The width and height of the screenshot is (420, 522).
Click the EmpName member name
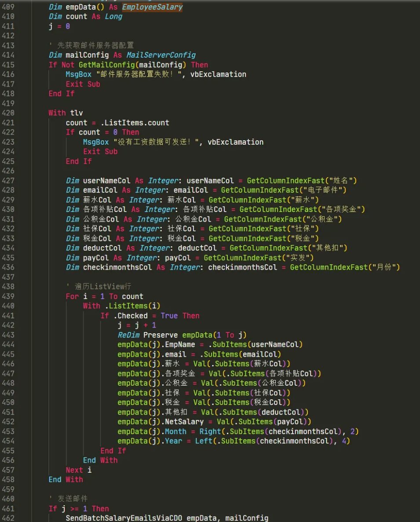[x=180, y=345]
